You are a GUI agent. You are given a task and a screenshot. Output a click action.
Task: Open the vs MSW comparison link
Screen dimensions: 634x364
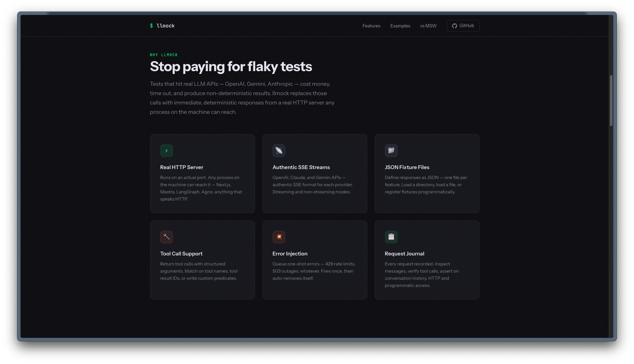pyautogui.click(x=428, y=26)
